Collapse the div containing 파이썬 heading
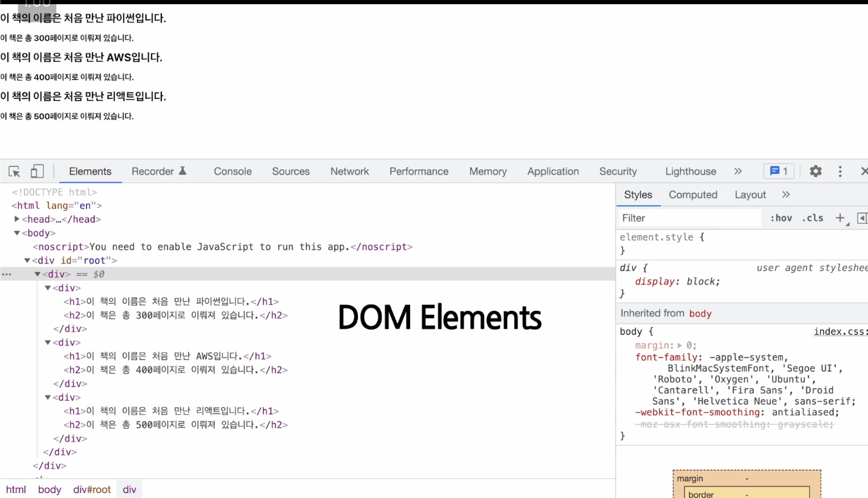Viewport: 868px width, 498px height. [48, 288]
